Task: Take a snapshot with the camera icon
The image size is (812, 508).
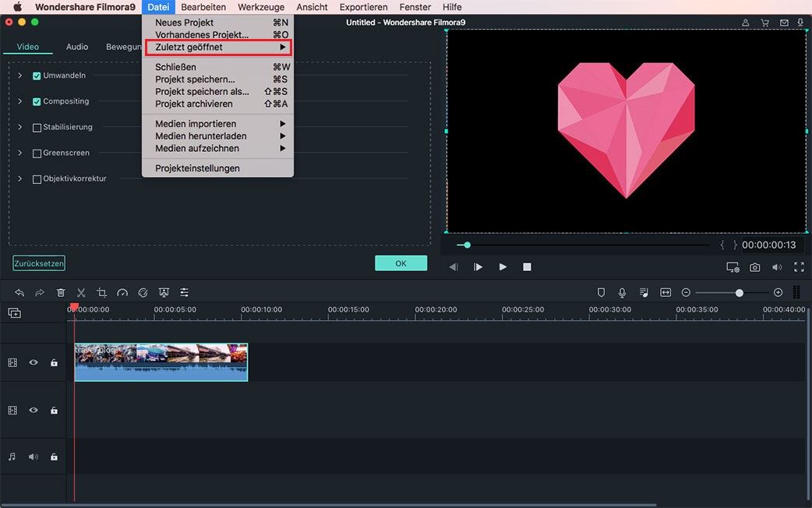Action: click(755, 267)
